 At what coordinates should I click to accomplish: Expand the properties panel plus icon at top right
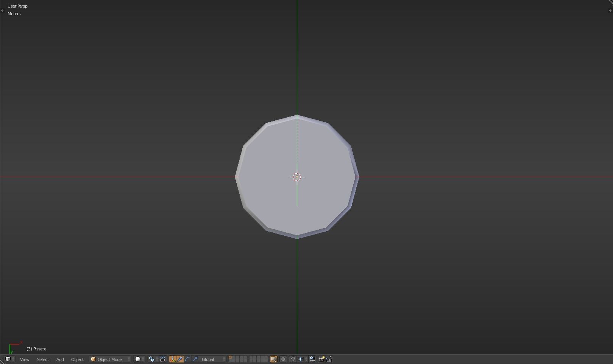coord(610,11)
